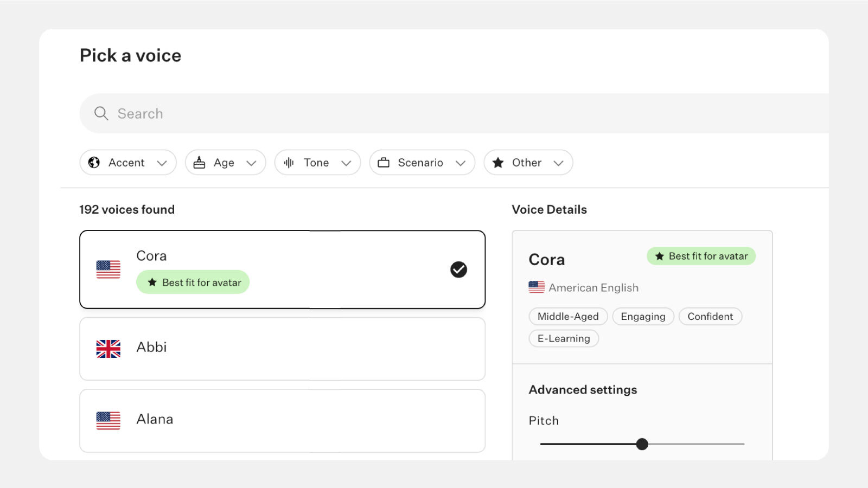This screenshot has height=488, width=868.
Task: Open the Age dropdown chevron
Action: (251, 163)
